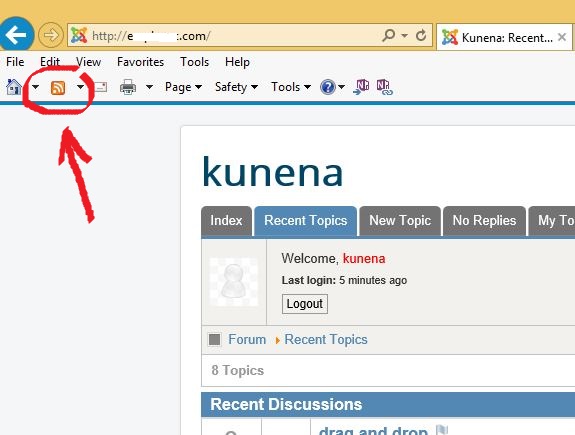575x435 pixels.
Task: Click the blue Help question mark icon
Action: pyautogui.click(x=327, y=87)
